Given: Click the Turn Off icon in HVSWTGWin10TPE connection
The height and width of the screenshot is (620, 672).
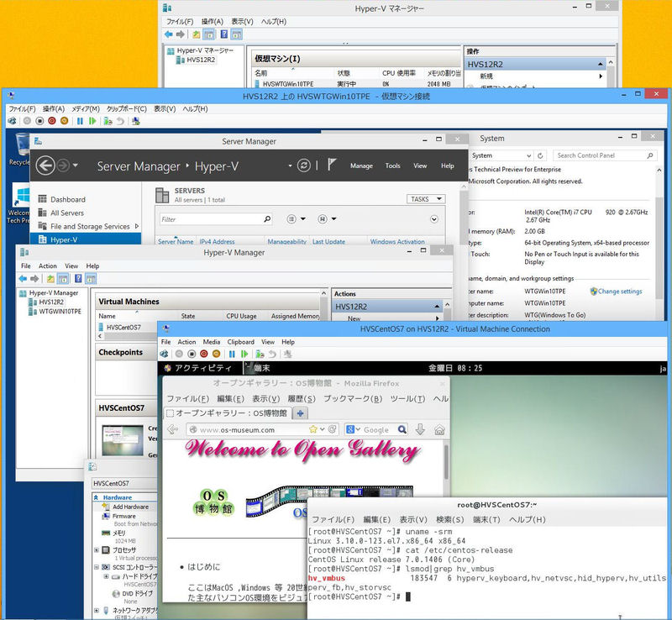Looking at the screenshot, I should (39, 121).
